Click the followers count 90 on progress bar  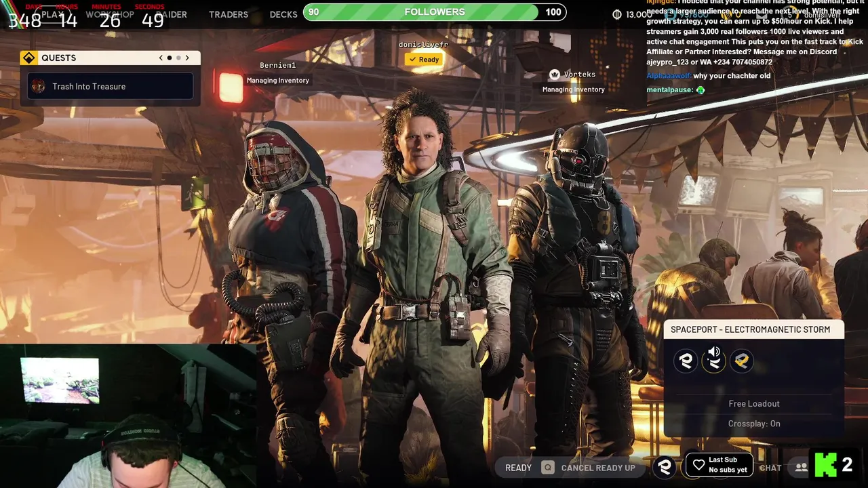(x=313, y=12)
